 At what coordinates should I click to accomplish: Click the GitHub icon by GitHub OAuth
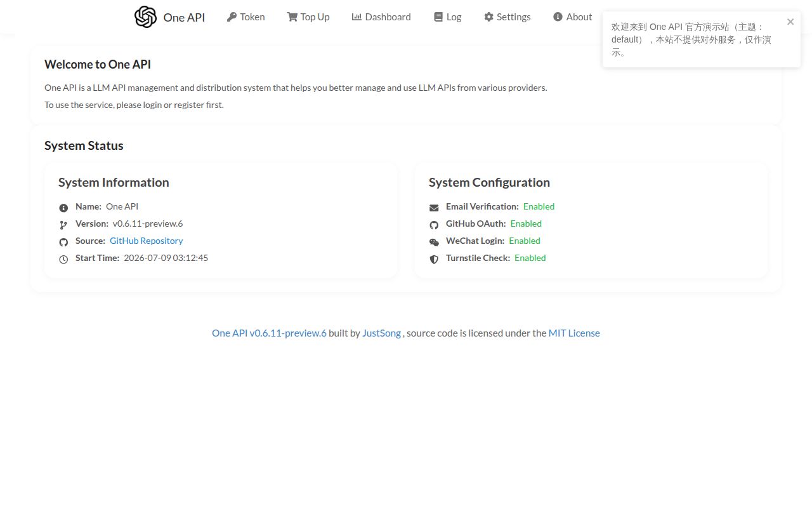[x=434, y=225]
